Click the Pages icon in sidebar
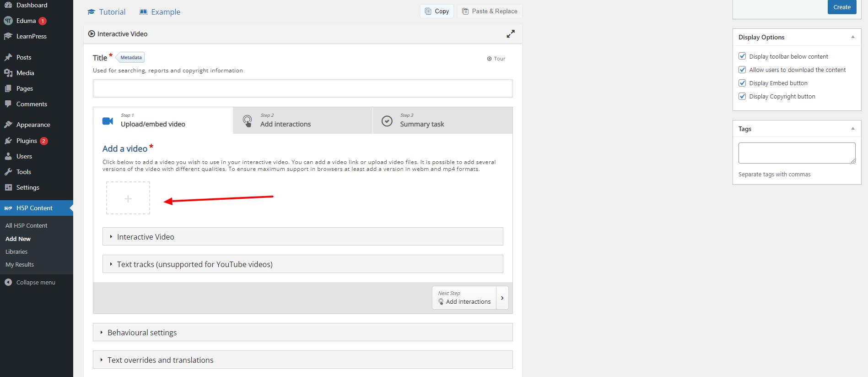Screen dimensions: 868x377 8,88
